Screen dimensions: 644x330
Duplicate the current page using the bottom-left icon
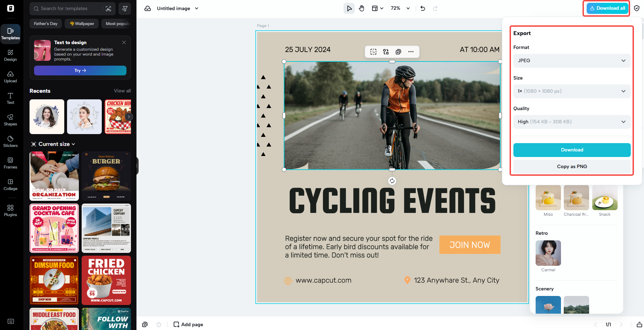[145, 324]
